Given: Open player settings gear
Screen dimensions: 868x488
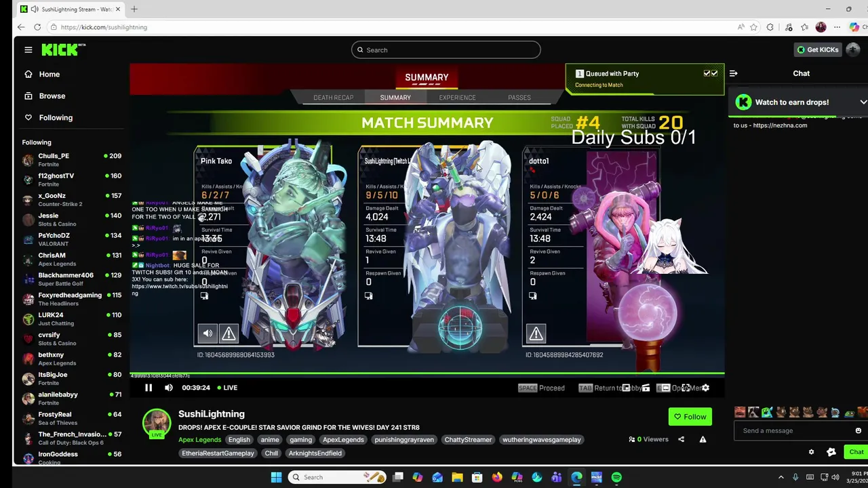Looking at the screenshot, I should (706, 388).
